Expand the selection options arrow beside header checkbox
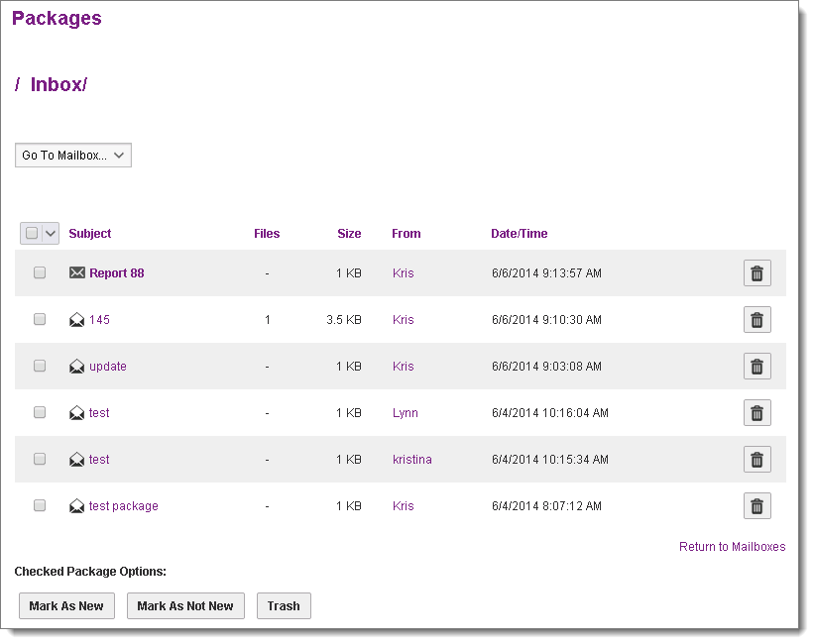Screen dimensions: 814x644 click(x=51, y=234)
